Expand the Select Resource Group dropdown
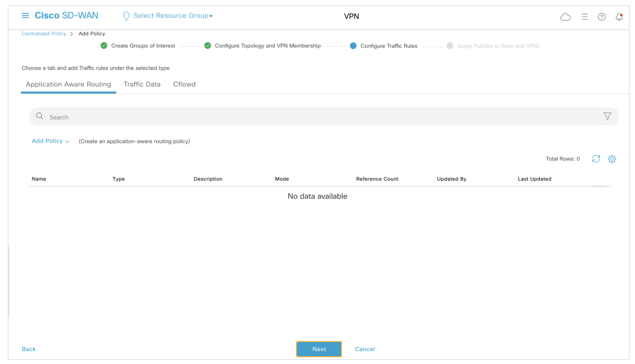 tap(173, 16)
